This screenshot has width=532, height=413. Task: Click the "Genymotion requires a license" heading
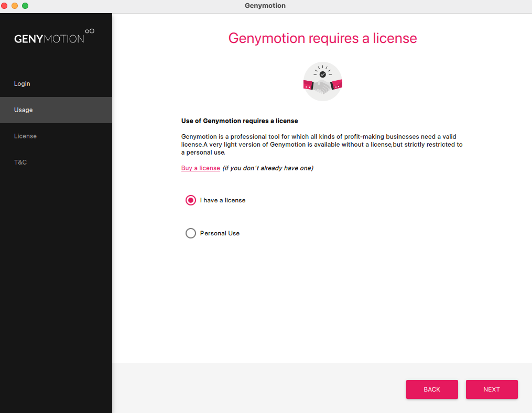click(x=322, y=38)
